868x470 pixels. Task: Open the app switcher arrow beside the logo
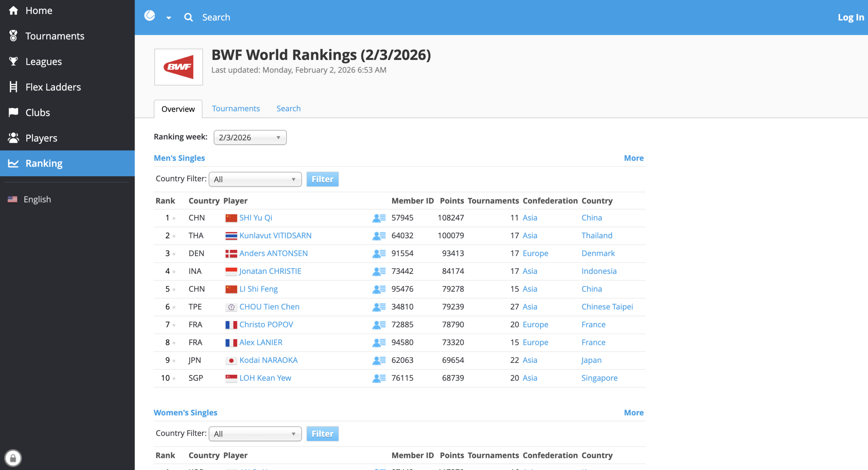click(168, 17)
